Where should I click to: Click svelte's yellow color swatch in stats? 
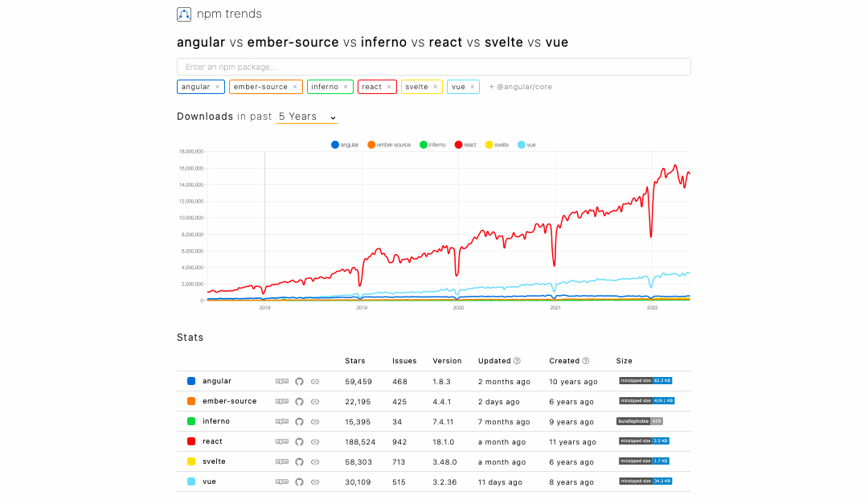point(191,461)
